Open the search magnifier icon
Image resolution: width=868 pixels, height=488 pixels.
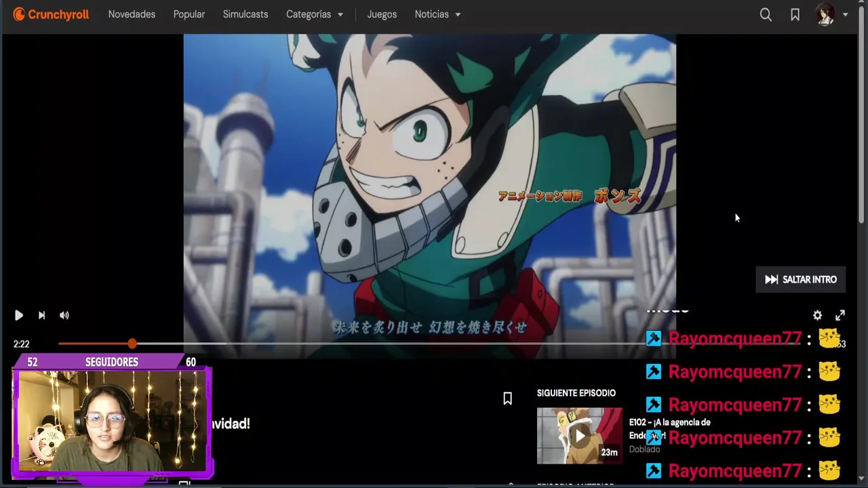pos(766,14)
